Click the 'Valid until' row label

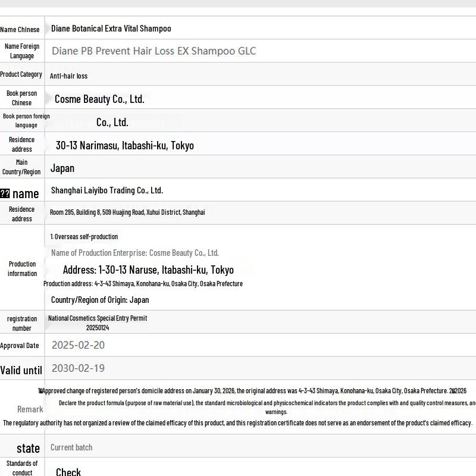click(x=21, y=370)
